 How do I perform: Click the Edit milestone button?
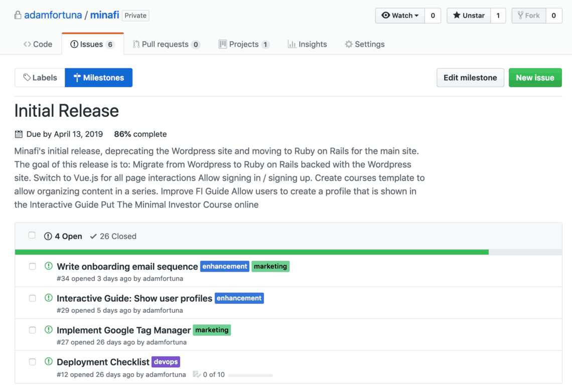point(470,78)
